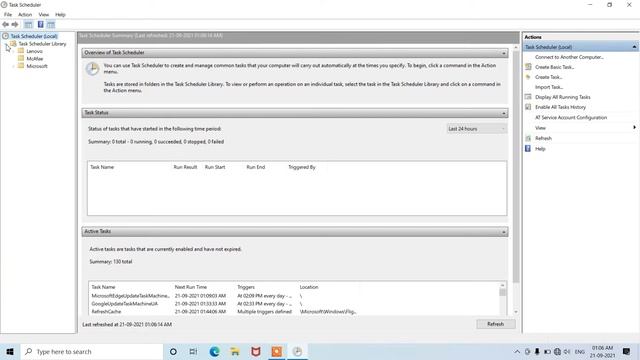Collapse the Overview of Task Scheduler section
Screen dimensions: 640x360
(x=504, y=53)
